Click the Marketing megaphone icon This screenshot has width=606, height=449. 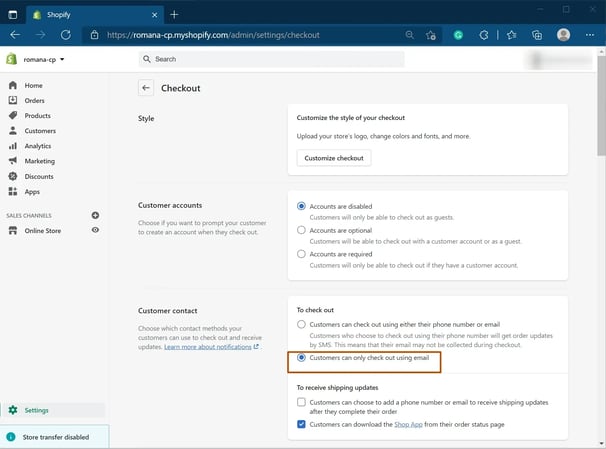click(13, 161)
